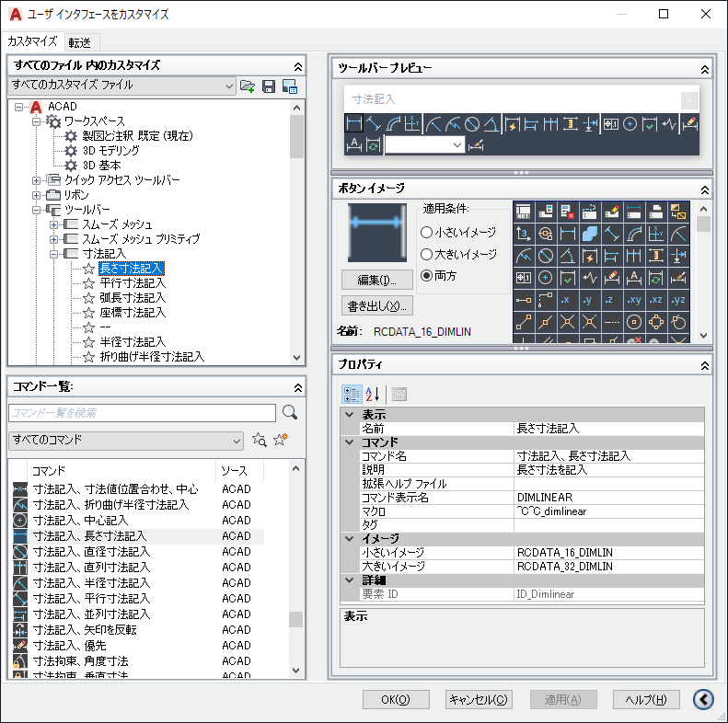Select the 両方 radio button
The width and height of the screenshot is (728, 723).
pos(426,276)
